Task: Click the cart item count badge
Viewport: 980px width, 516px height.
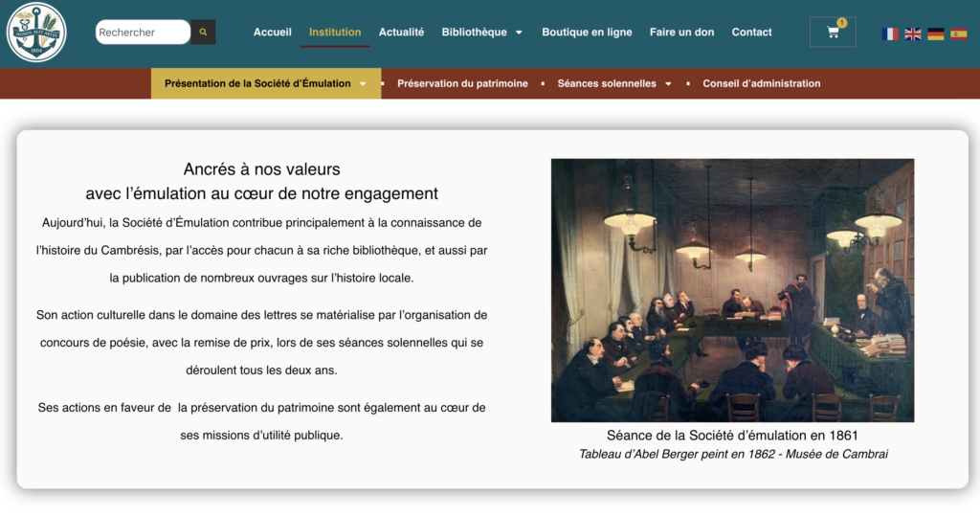Action: point(842,23)
